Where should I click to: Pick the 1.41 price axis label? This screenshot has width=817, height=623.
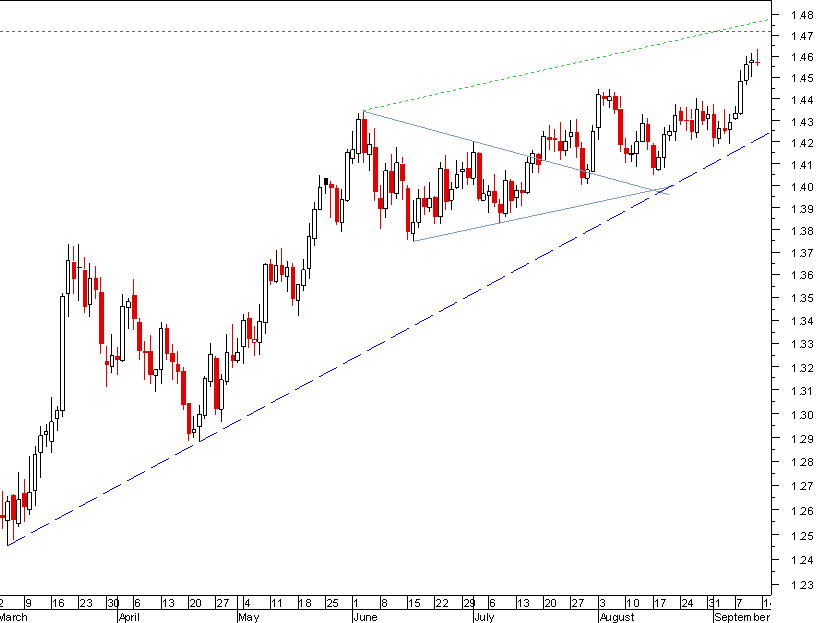tap(801, 165)
